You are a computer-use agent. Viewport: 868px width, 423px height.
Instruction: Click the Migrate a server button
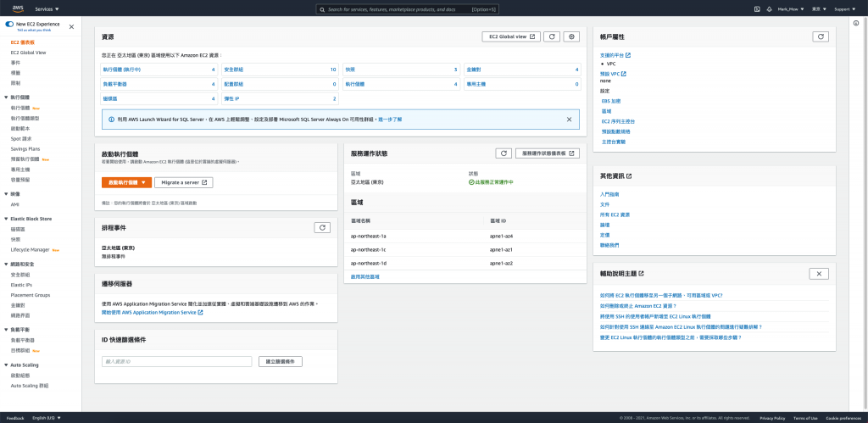coord(184,182)
